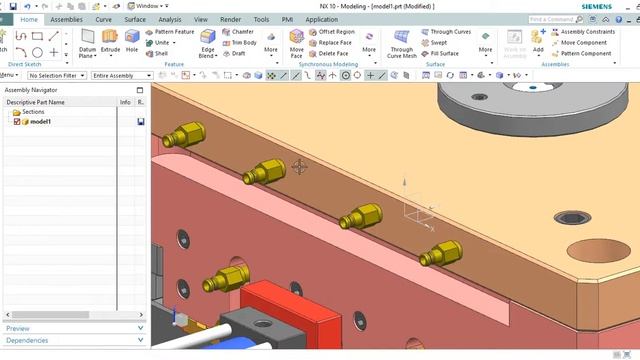The image size is (640, 360).
Task: Switch to the Analysis tab
Action: click(170, 20)
